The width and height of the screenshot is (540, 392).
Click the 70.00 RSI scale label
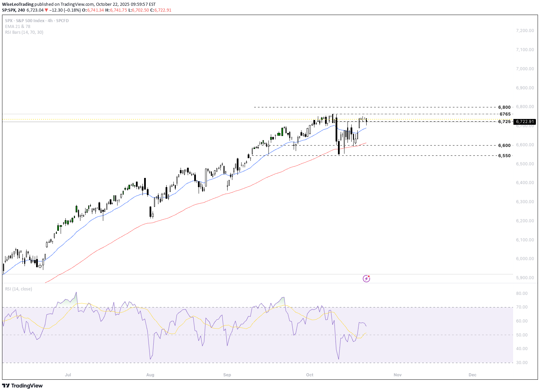(x=522, y=307)
